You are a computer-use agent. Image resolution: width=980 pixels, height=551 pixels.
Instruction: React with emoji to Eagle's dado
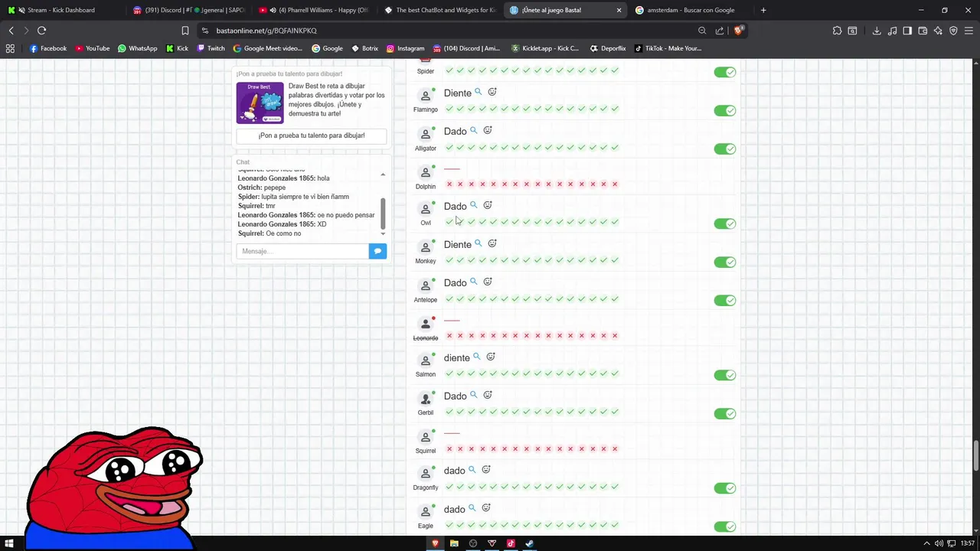[x=486, y=508]
